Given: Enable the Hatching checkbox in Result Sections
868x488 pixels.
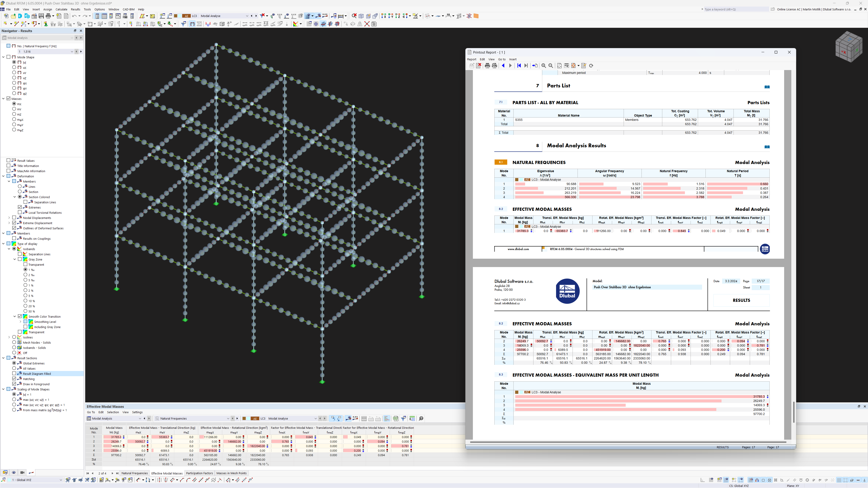Looking at the screenshot, I should pyautogui.click(x=14, y=379).
